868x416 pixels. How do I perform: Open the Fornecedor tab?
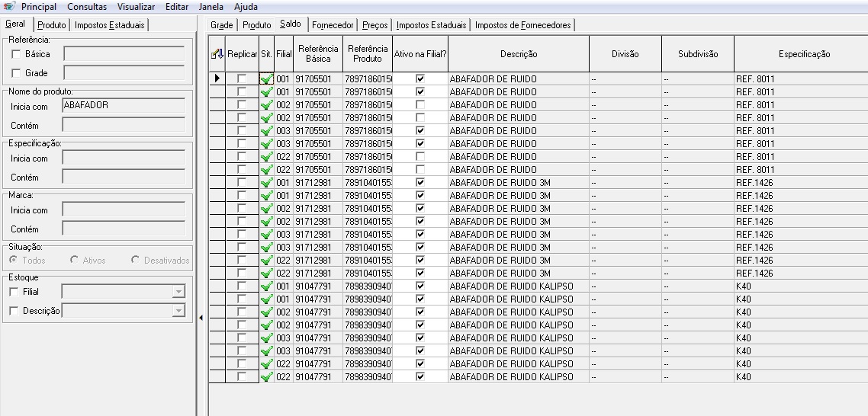tap(333, 25)
